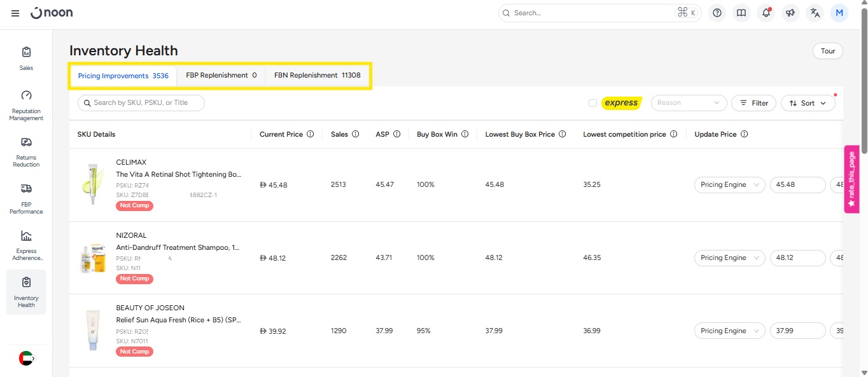Open the Filter button
The width and height of the screenshot is (868, 377).
pos(753,103)
